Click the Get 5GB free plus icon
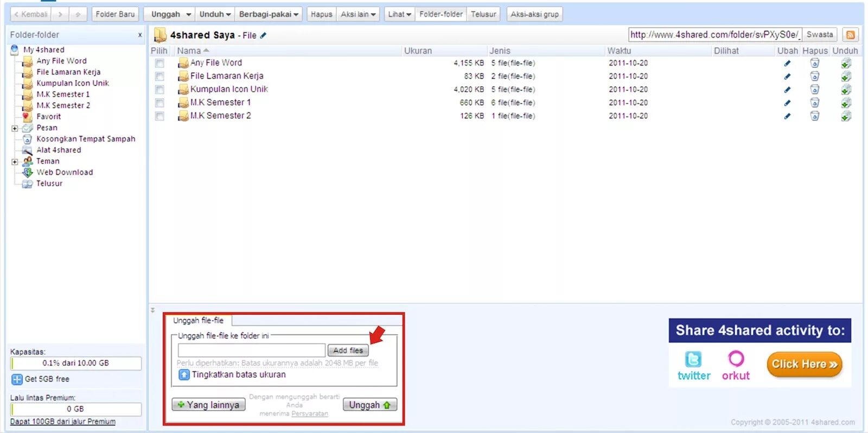 (x=17, y=379)
